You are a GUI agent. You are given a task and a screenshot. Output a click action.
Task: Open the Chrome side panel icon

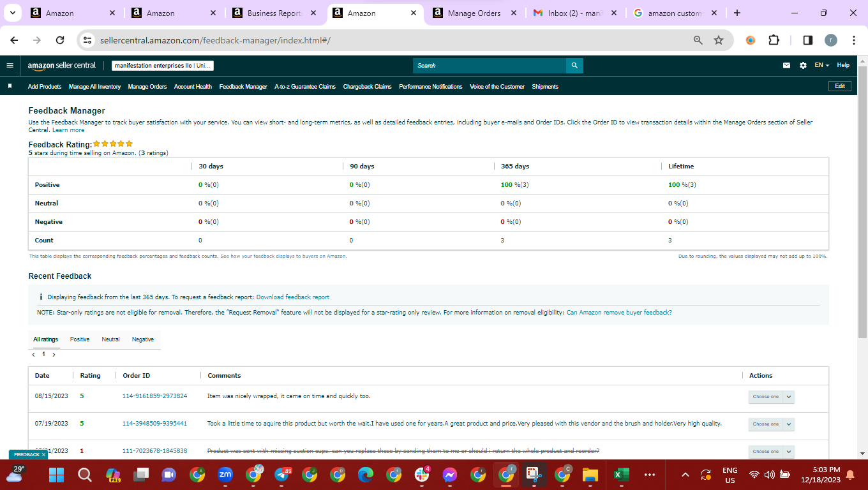[x=807, y=40]
